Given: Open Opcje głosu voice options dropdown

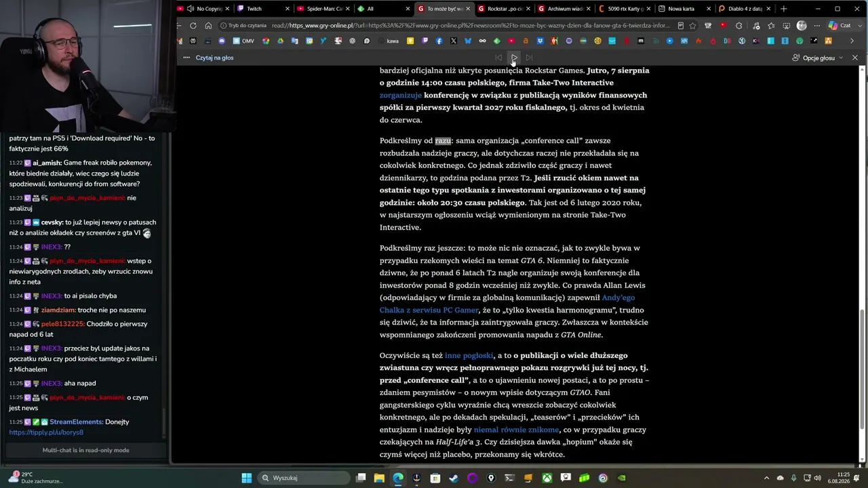Looking at the screenshot, I should click(x=818, y=58).
